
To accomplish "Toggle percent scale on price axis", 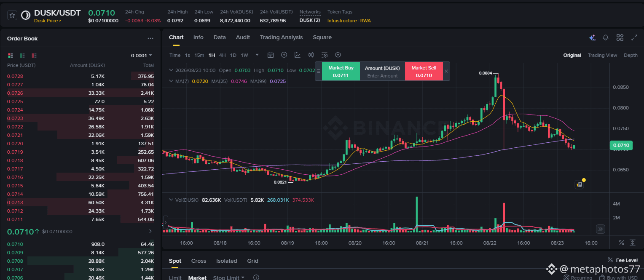I will point(621,243).
